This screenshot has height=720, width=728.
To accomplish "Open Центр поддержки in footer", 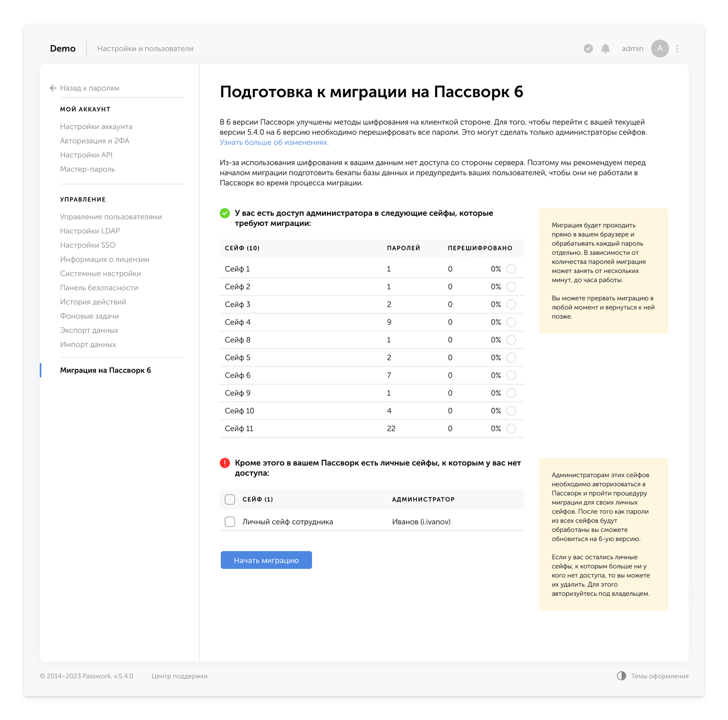I will click(x=179, y=676).
